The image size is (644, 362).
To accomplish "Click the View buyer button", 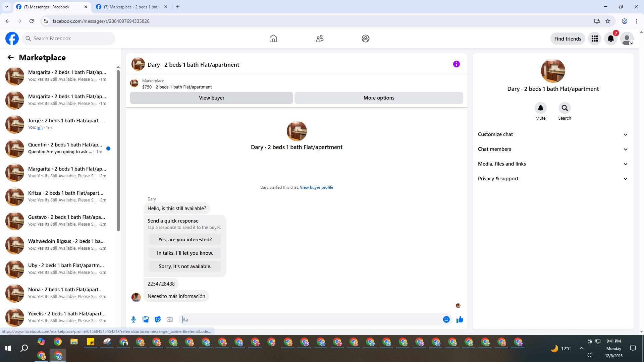I will [x=212, y=98].
